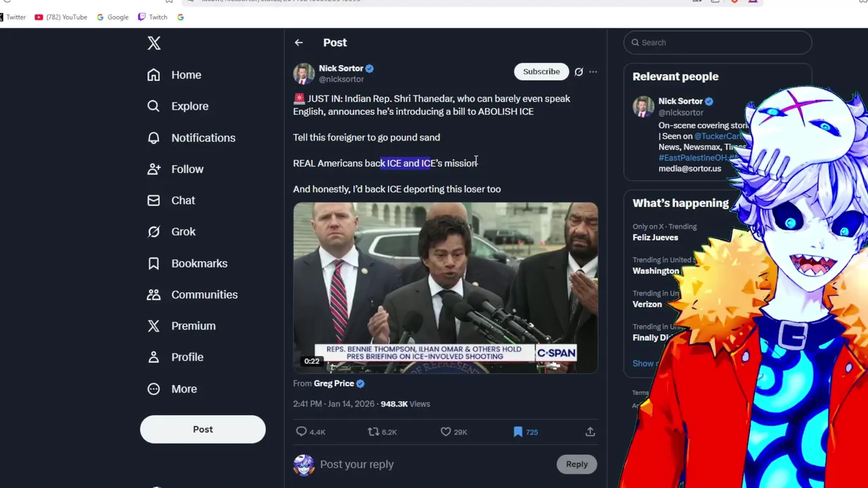The image size is (868, 488).
Task: Open the Twitch bookmark in bookmarks bar
Action: tap(153, 17)
